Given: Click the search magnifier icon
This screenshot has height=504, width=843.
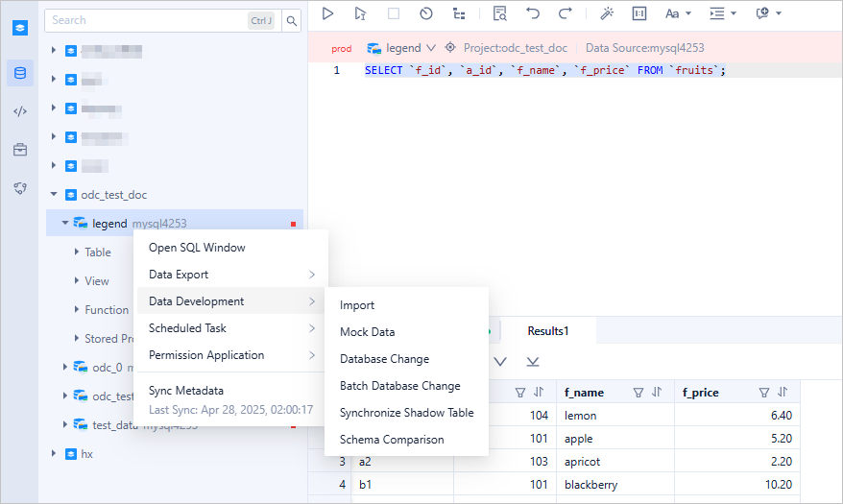Looking at the screenshot, I should point(292,20).
